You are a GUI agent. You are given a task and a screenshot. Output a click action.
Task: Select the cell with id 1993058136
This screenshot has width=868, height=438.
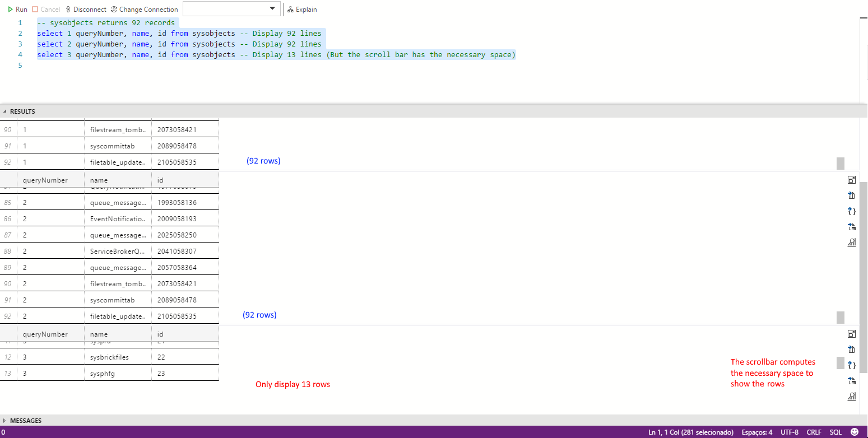click(x=185, y=202)
